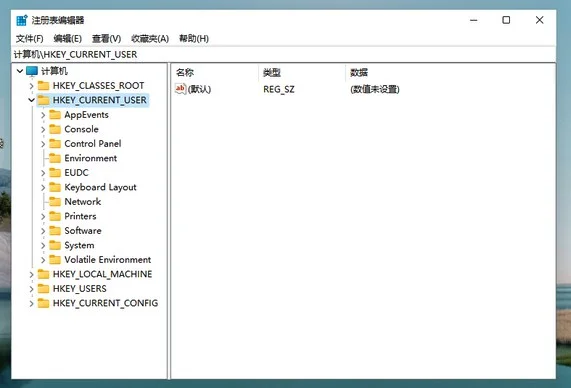Collapse HKEY_CURRENT_USER with its chevron
This screenshot has width=571, height=388.
pyautogui.click(x=32, y=100)
